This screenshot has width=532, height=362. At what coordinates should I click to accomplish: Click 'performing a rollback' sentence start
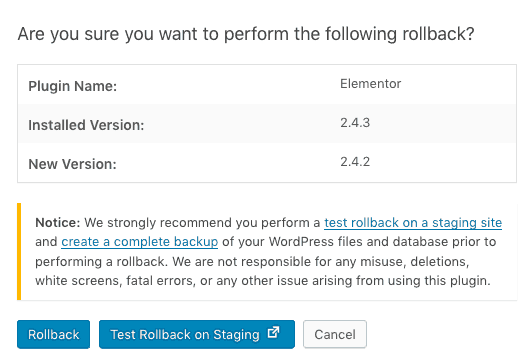click(x=100, y=262)
